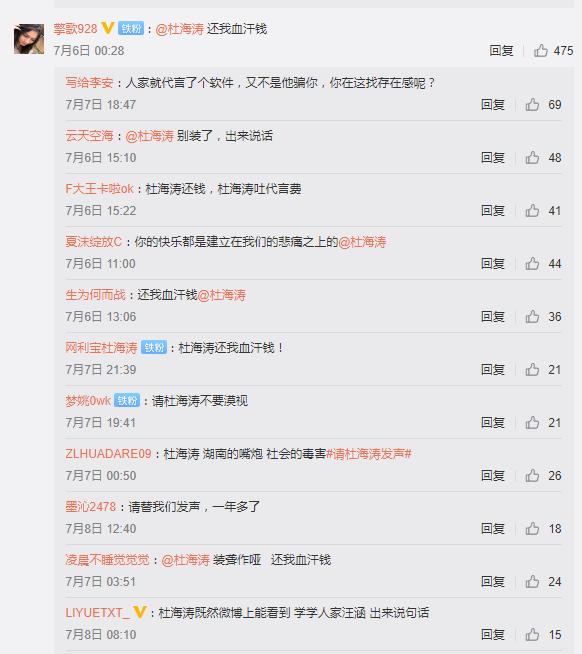This screenshot has width=582, height=654.
Task: Click the gold V badge beside 挚歌928
Action: click(x=108, y=28)
